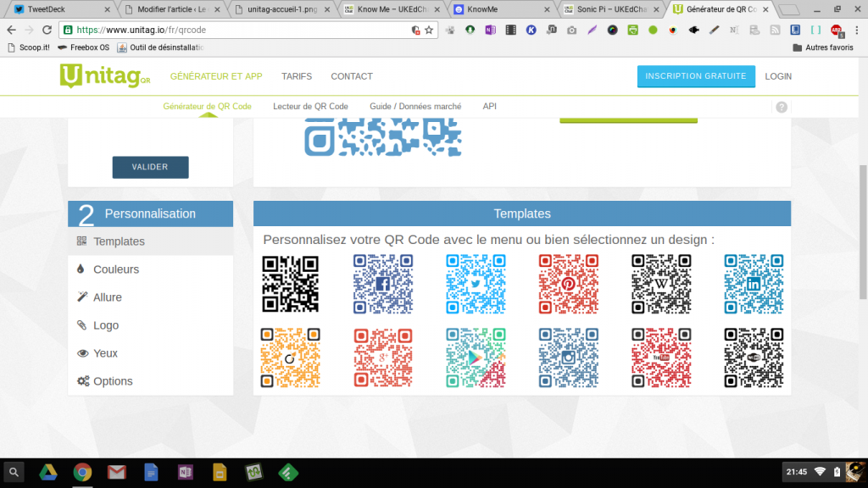Open the TARIFS menu item
Screen dimensions: 868x488
coord(296,76)
